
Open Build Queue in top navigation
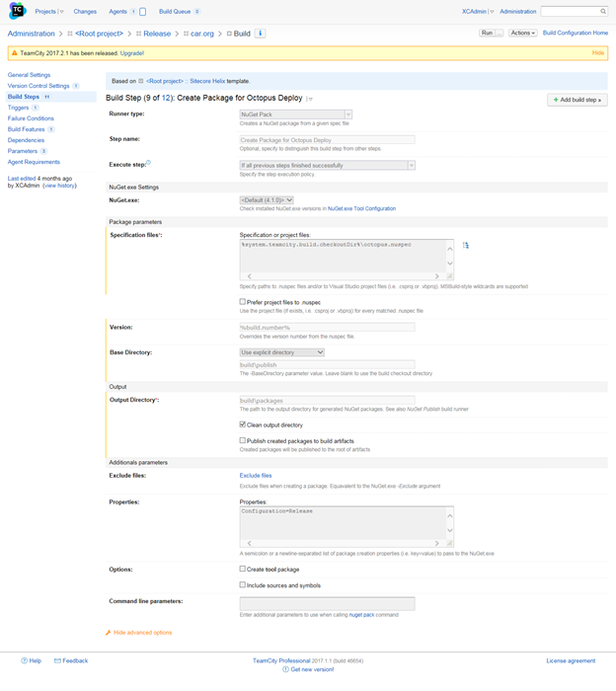175,12
